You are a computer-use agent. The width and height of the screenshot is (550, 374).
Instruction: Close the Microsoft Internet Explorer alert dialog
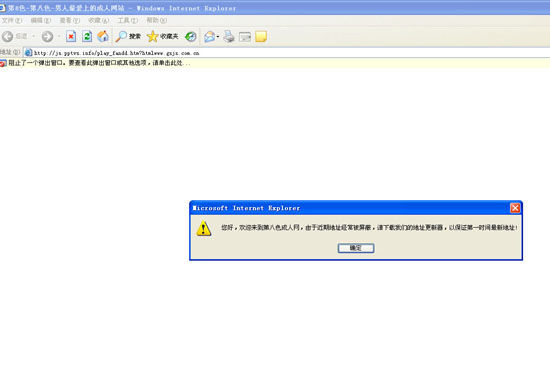pyautogui.click(x=515, y=208)
